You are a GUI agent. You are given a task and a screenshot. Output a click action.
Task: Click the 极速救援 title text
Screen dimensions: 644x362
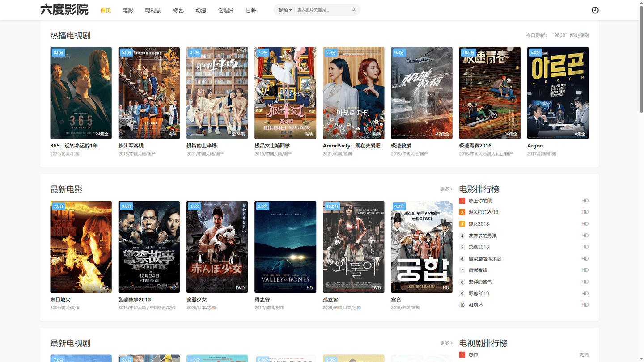point(401,146)
